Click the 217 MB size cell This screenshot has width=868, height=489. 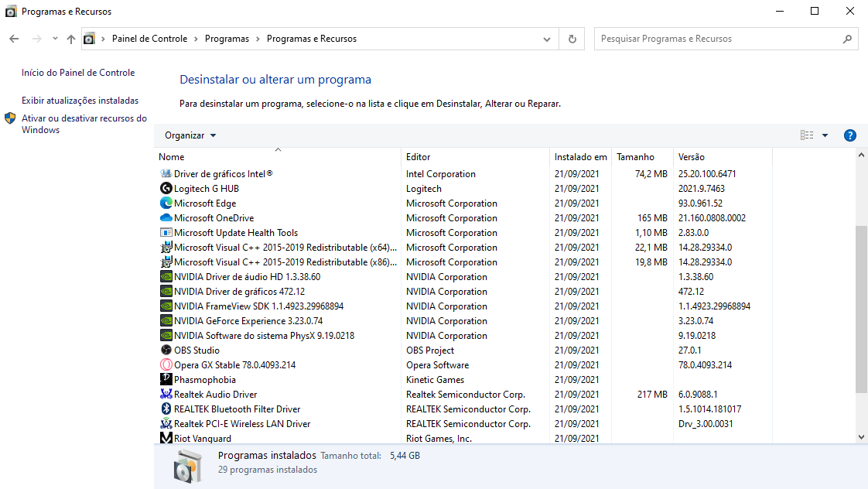pos(652,394)
